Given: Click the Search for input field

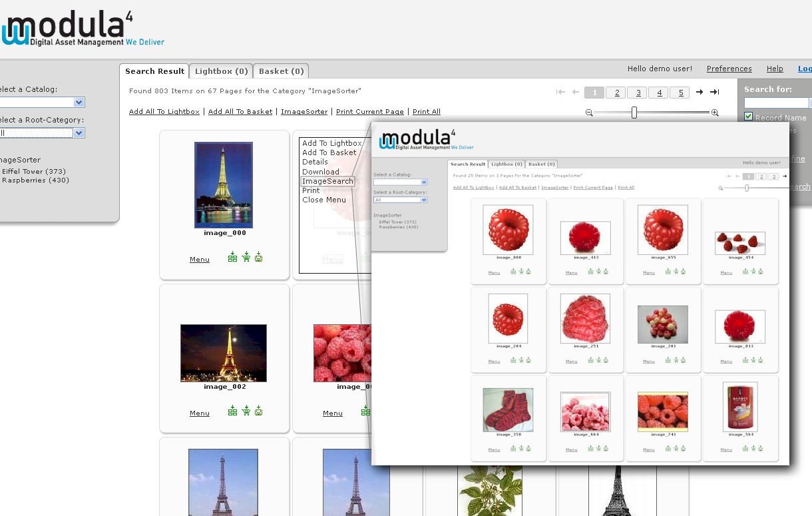Looking at the screenshot, I should 776,103.
